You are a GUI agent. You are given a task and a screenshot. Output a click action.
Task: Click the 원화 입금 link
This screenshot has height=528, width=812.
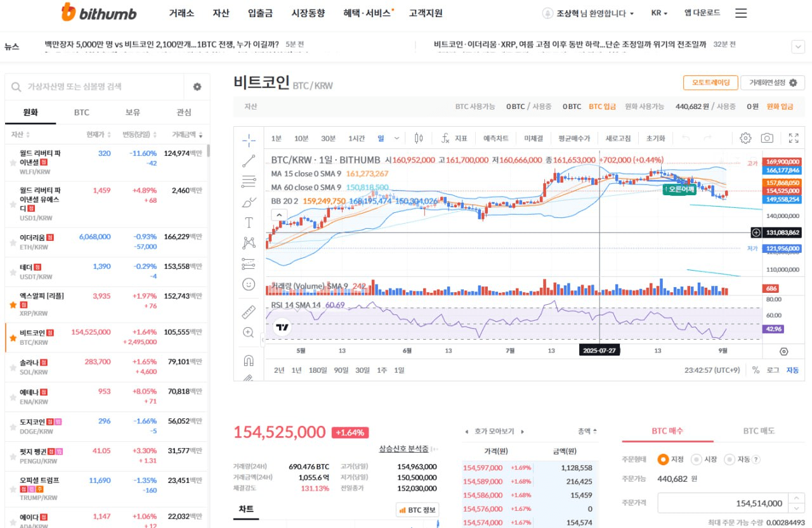tap(780, 106)
